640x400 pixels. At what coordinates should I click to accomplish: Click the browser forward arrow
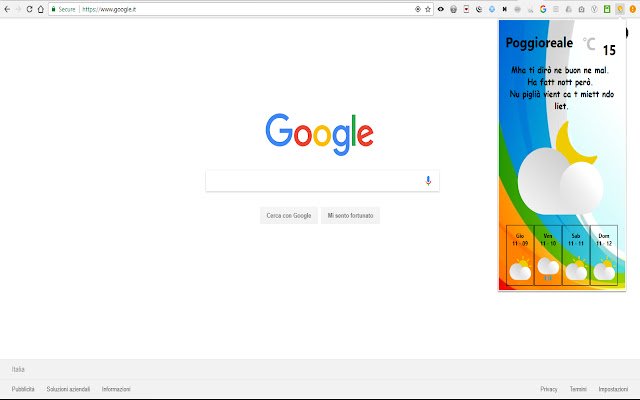pyautogui.click(x=18, y=9)
